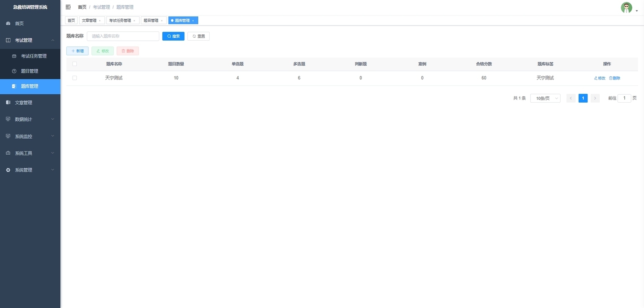Image resolution: width=644 pixels, height=308 pixels.
Task: Click the 前往 page number input
Action: [x=624, y=98]
